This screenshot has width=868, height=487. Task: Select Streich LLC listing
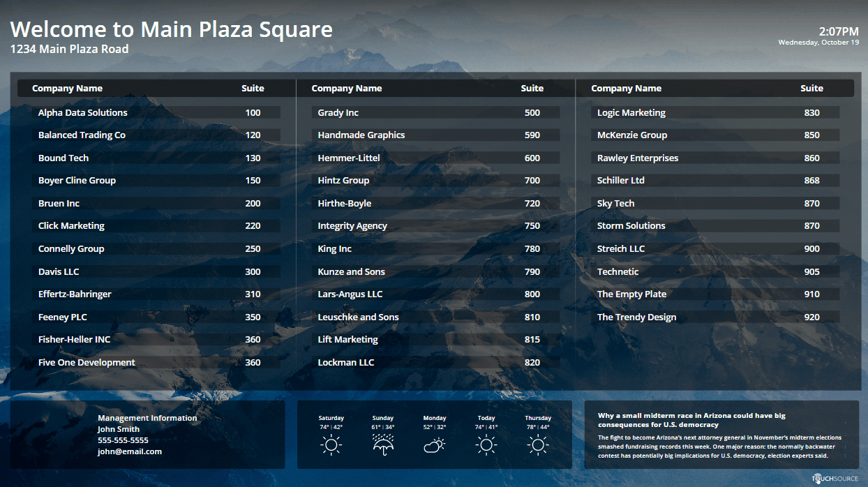tap(714, 248)
